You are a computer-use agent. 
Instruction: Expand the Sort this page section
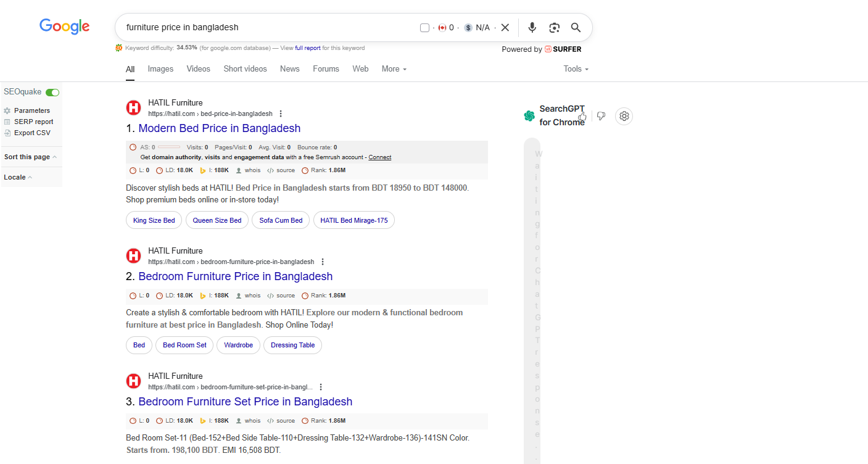pos(30,157)
